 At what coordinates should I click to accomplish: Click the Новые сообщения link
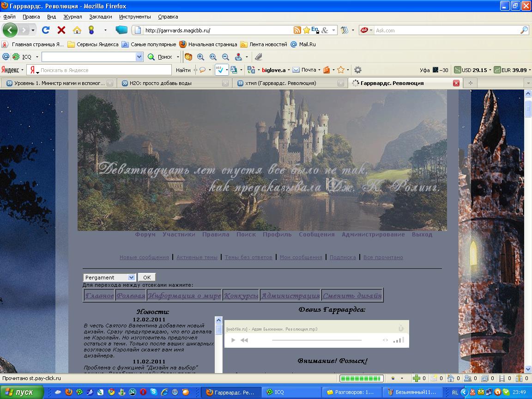(x=144, y=257)
